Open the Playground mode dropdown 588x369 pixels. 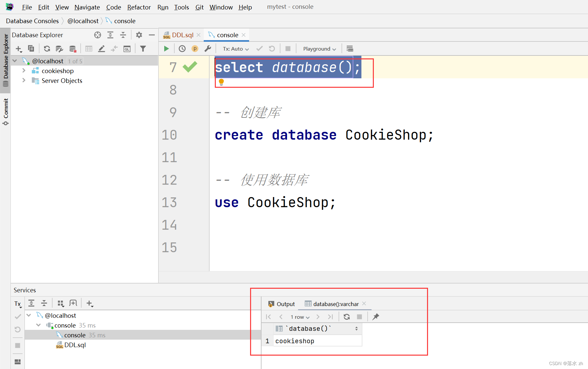[x=319, y=49]
